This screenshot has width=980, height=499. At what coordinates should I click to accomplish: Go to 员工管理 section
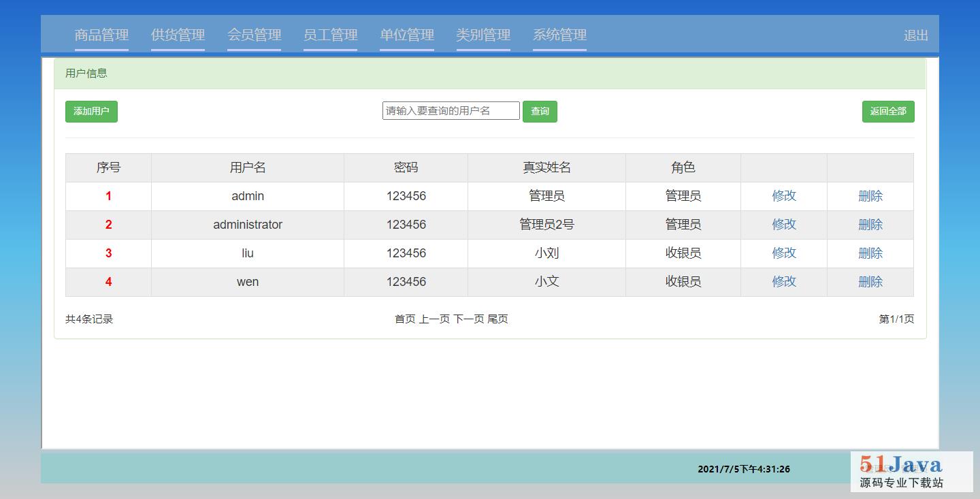click(x=331, y=35)
